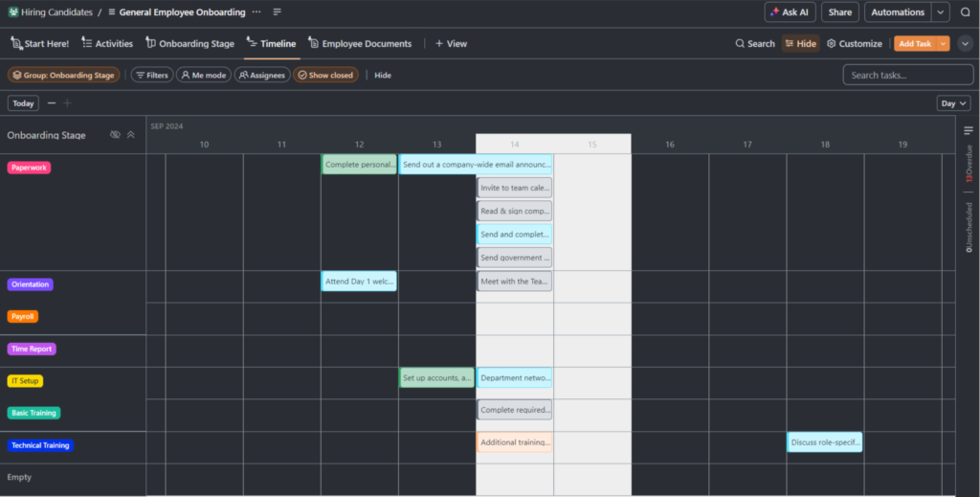The height and width of the screenshot is (497, 980).
Task: Open the Day time scale dropdown
Action: coord(953,103)
